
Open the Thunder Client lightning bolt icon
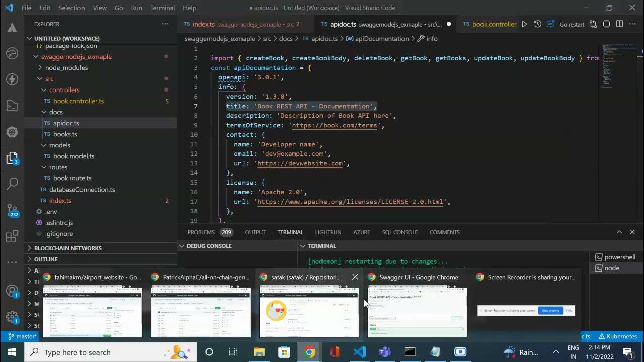click(x=12, y=79)
